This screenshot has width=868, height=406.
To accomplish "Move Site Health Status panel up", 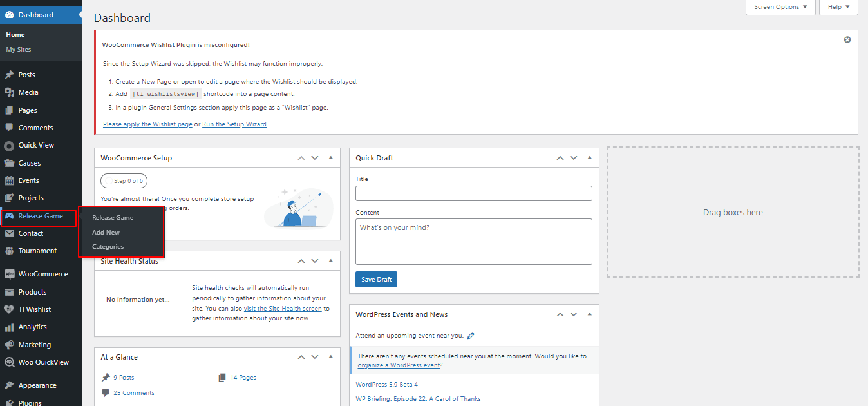I will click(301, 261).
